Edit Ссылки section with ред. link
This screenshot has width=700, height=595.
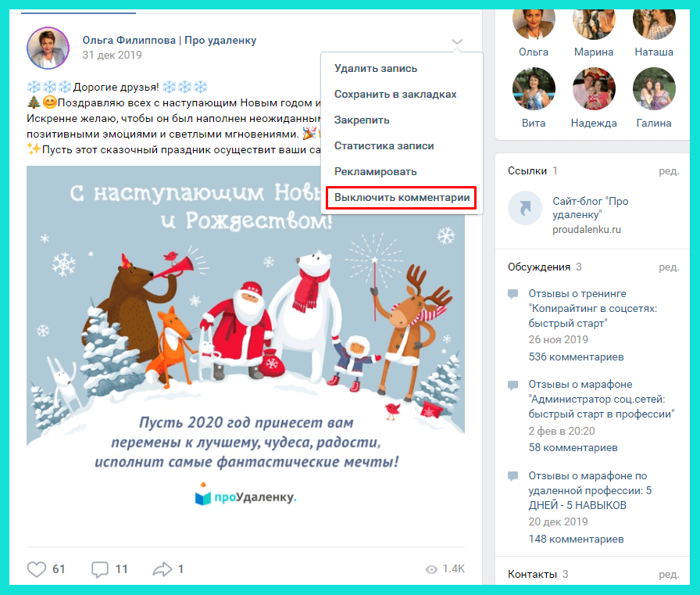pyautogui.click(x=669, y=171)
